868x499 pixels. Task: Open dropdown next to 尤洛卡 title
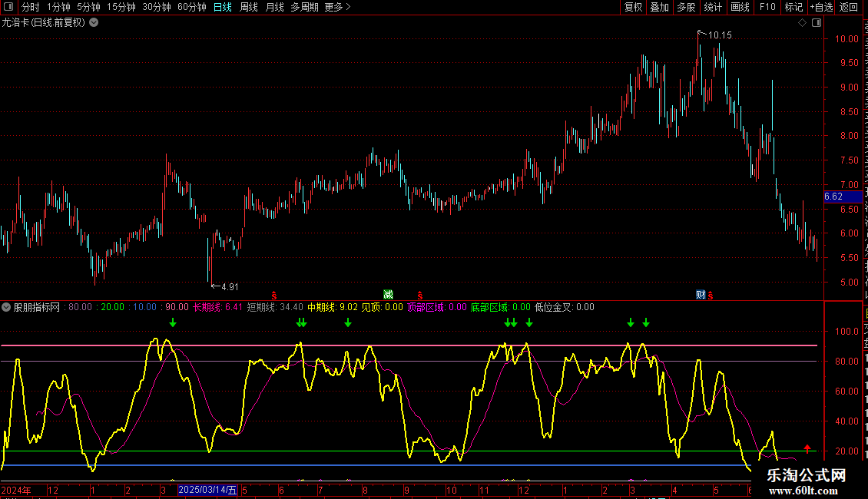[x=94, y=23]
